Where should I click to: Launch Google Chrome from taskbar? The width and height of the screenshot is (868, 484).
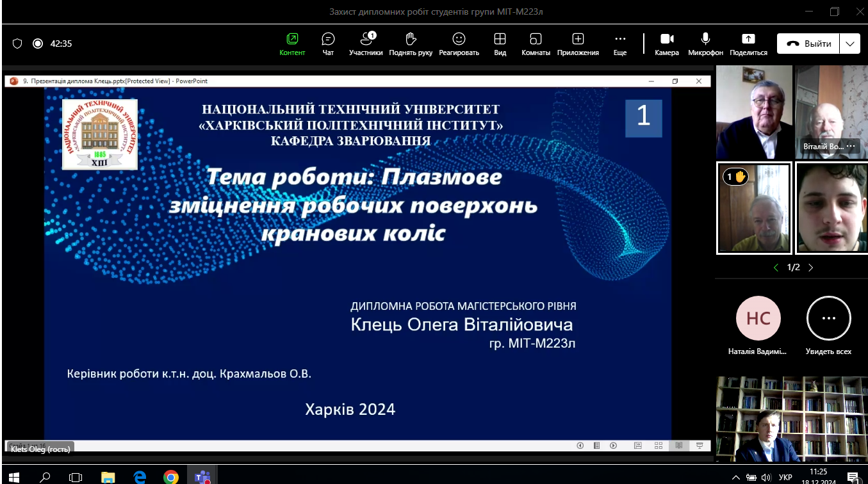point(171,477)
